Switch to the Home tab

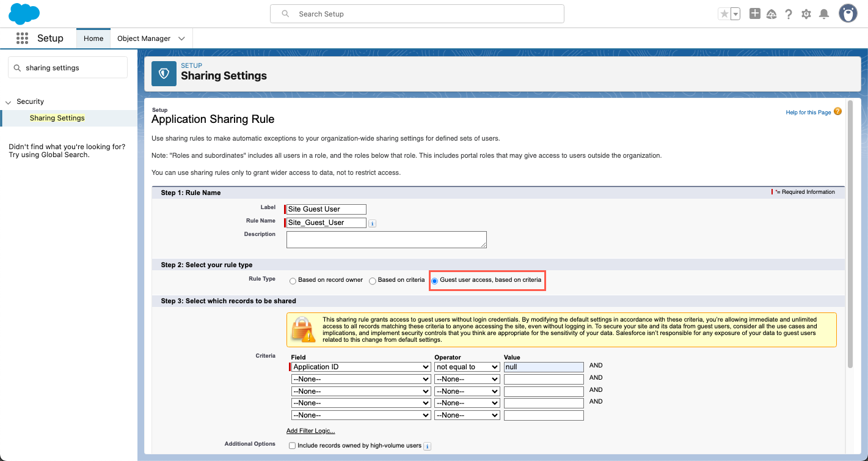click(93, 39)
